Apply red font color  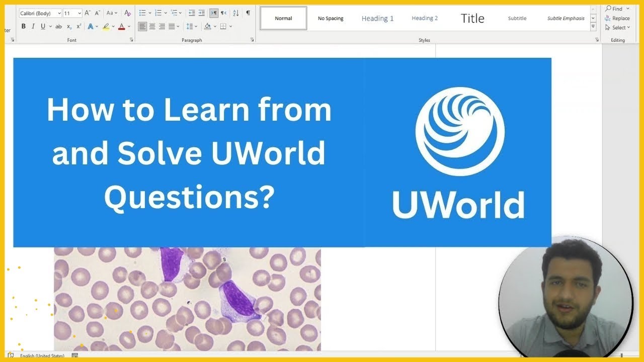tap(121, 26)
